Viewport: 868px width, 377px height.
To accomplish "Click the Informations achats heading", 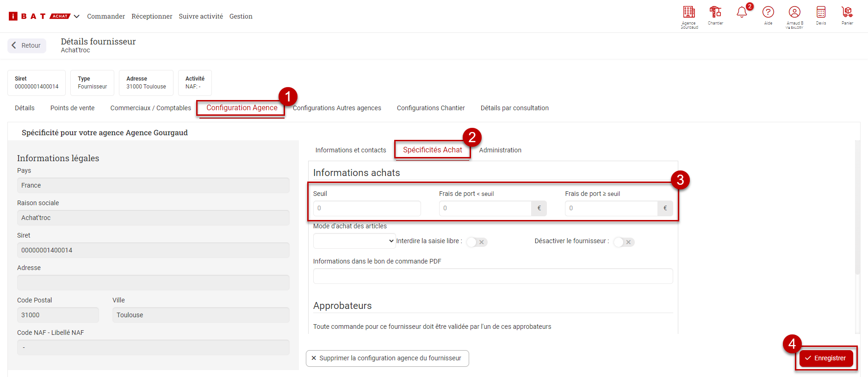I will coord(356,173).
